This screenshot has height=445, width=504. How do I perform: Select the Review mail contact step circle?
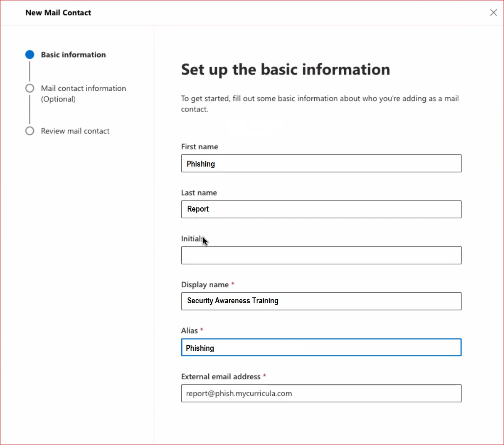(29, 131)
